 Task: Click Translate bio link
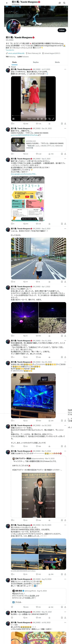[x=10, y=50]
